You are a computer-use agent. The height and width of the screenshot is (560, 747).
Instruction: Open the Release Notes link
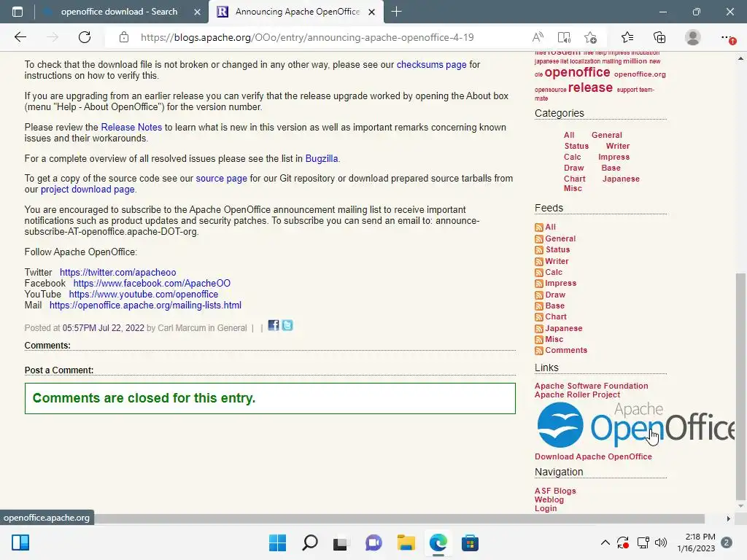[x=131, y=127]
